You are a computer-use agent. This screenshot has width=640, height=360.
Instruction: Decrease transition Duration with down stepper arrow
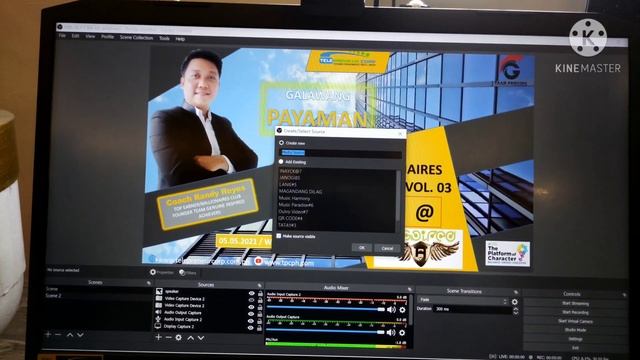[x=516, y=313]
